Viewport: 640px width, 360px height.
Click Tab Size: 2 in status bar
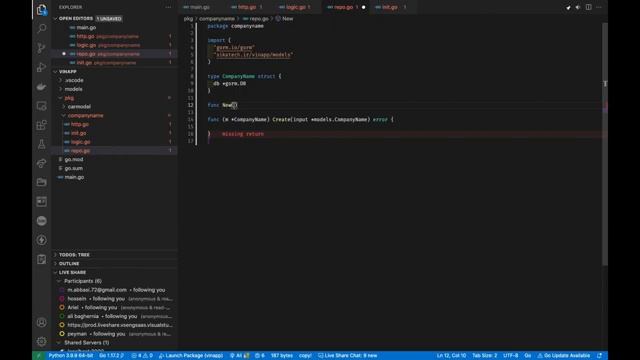[484, 356]
